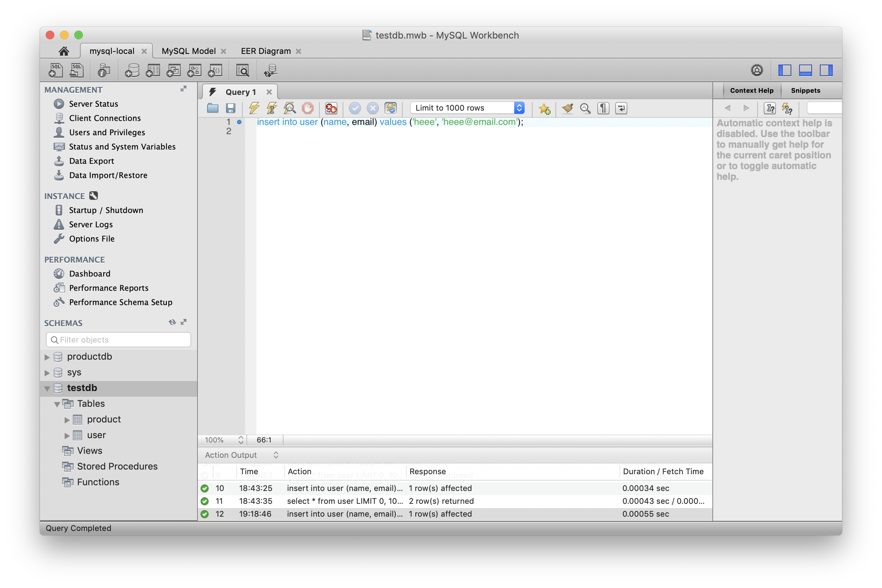Switch to the MySQL Model tab

(x=189, y=51)
